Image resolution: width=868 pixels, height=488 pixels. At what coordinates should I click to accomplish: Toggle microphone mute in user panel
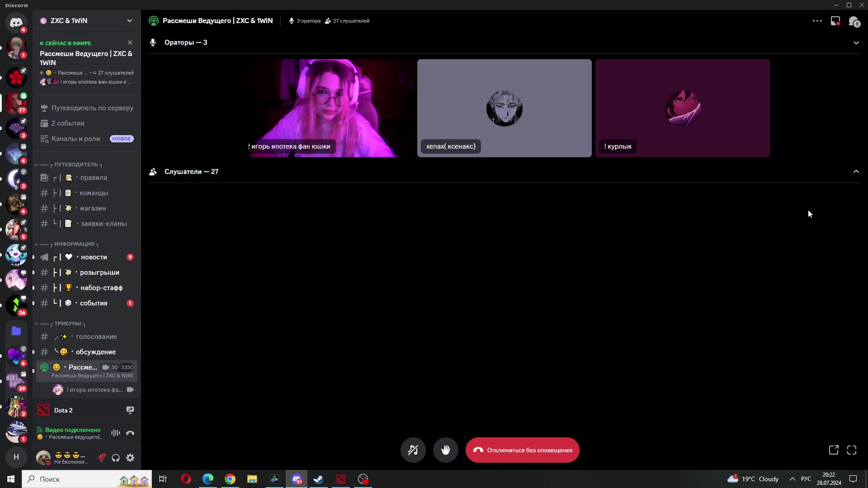tap(102, 458)
